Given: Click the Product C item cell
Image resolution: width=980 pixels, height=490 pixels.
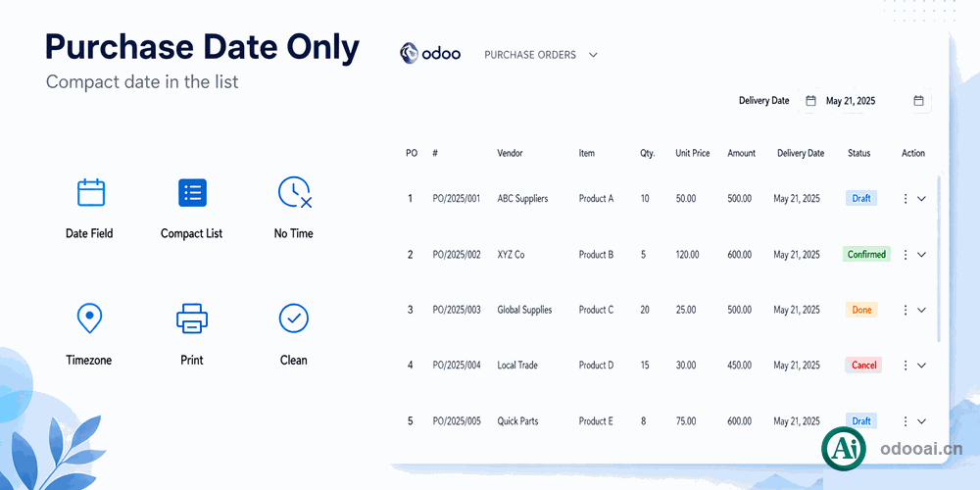Looking at the screenshot, I should pos(596,310).
